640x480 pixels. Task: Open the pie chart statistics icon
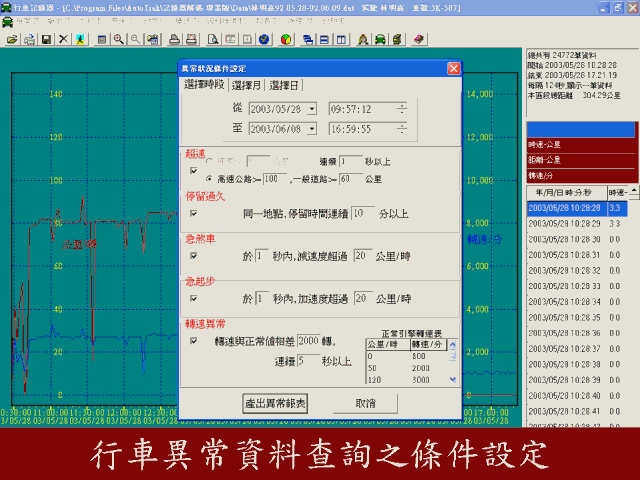(x=286, y=40)
